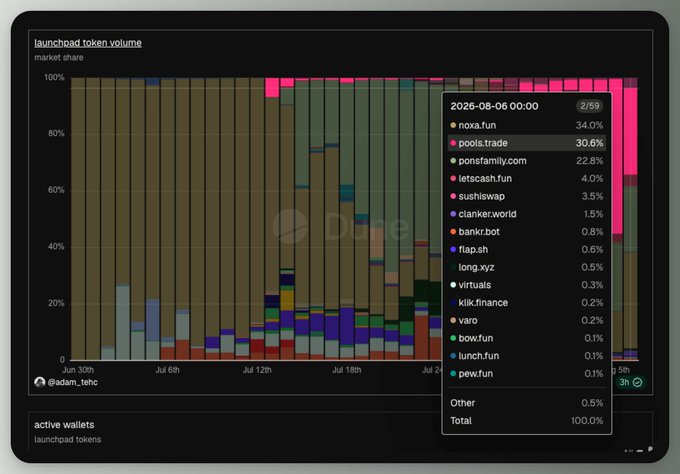680x474 pixels.
Task: Click the 20% y-axis label
Action: [56, 303]
